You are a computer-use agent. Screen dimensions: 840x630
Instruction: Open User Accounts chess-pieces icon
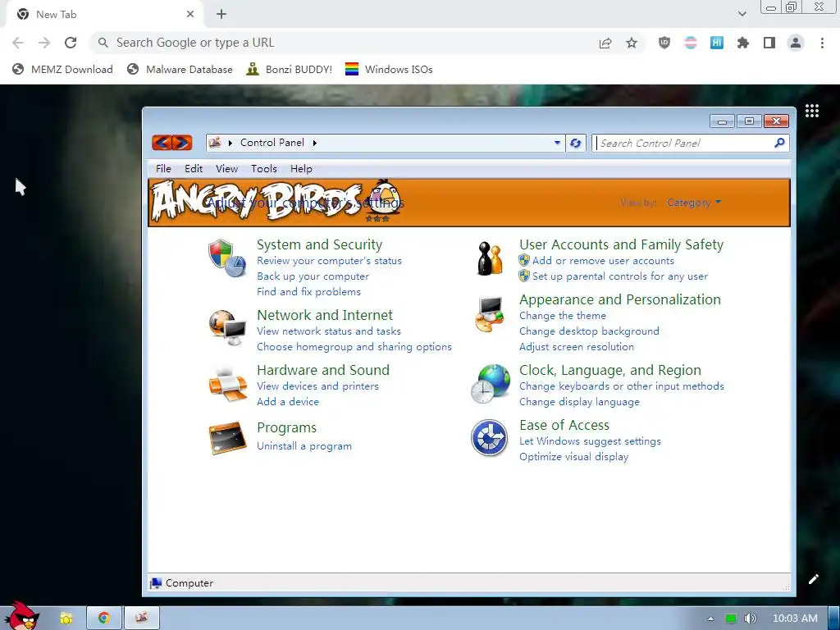490,258
